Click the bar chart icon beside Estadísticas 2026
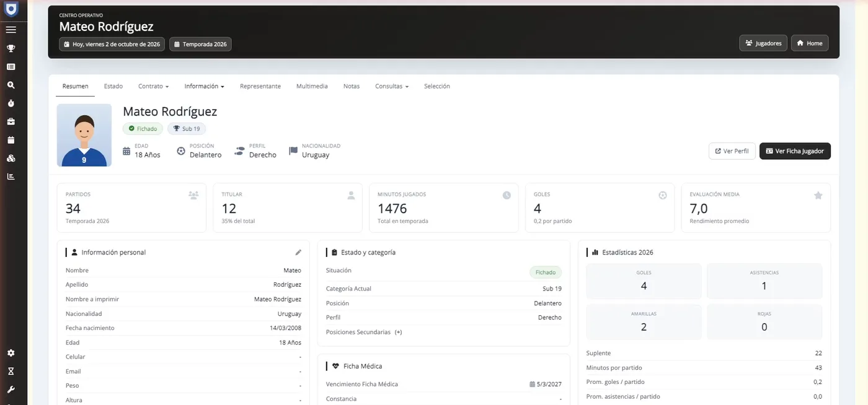 595,253
